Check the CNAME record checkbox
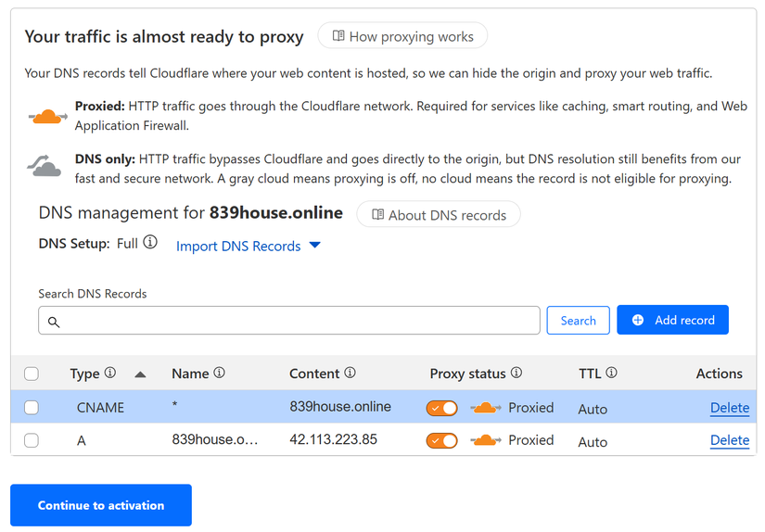 tap(32, 408)
